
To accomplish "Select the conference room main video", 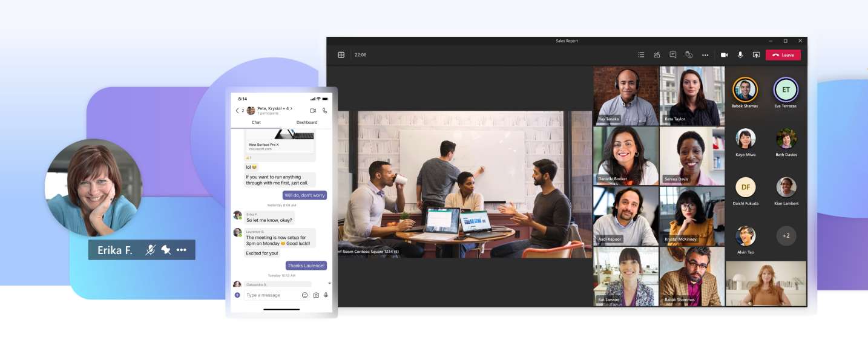I will [x=465, y=184].
